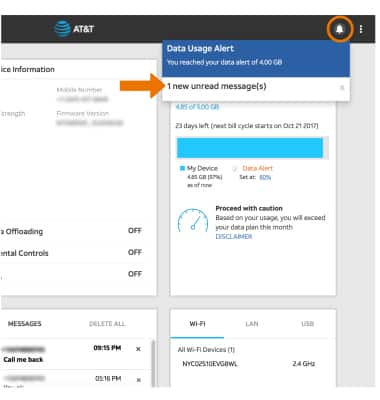The width and height of the screenshot is (380, 400).
Task: Click the My Device legend square
Action: pyautogui.click(x=182, y=168)
